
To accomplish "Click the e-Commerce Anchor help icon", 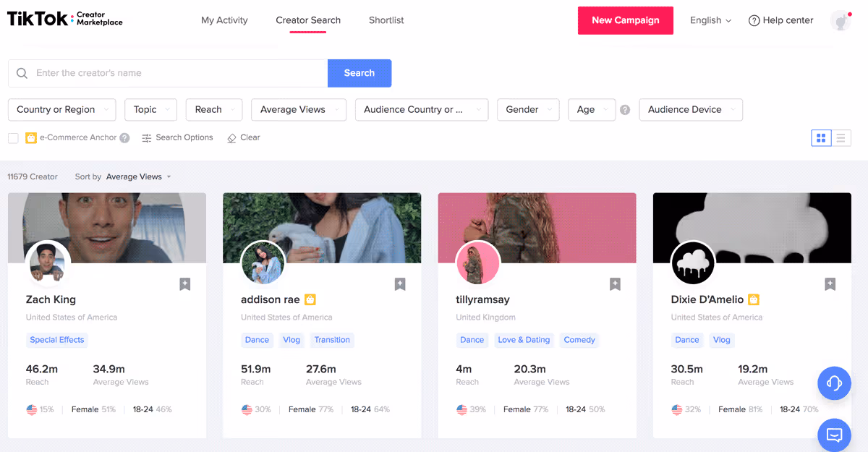I will pyautogui.click(x=124, y=137).
